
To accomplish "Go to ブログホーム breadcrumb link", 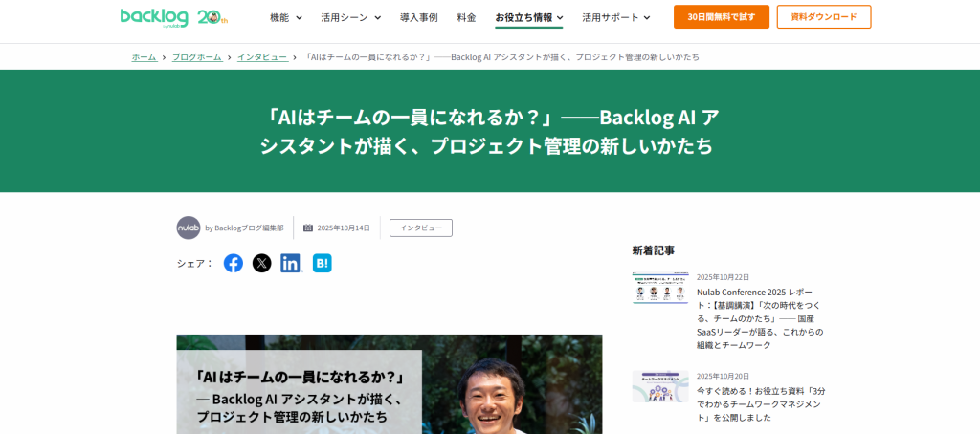I will [x=196, y=57].
